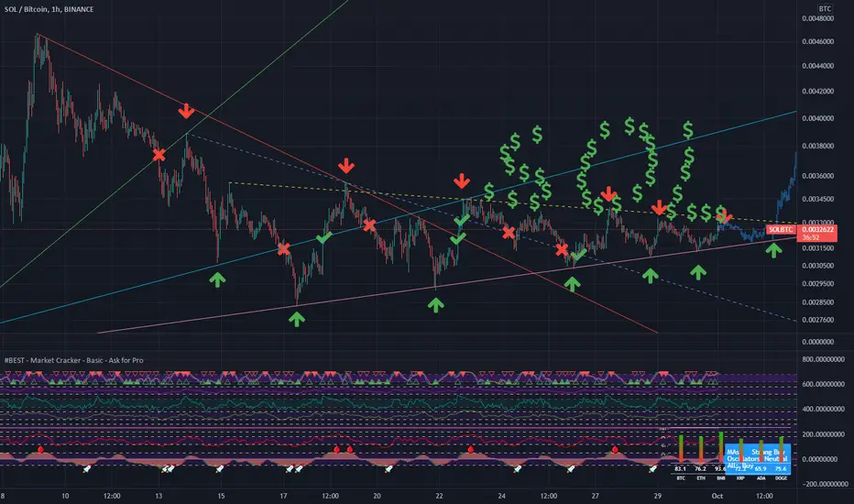Click the 20 date label on the time axis

coord(377,496)
